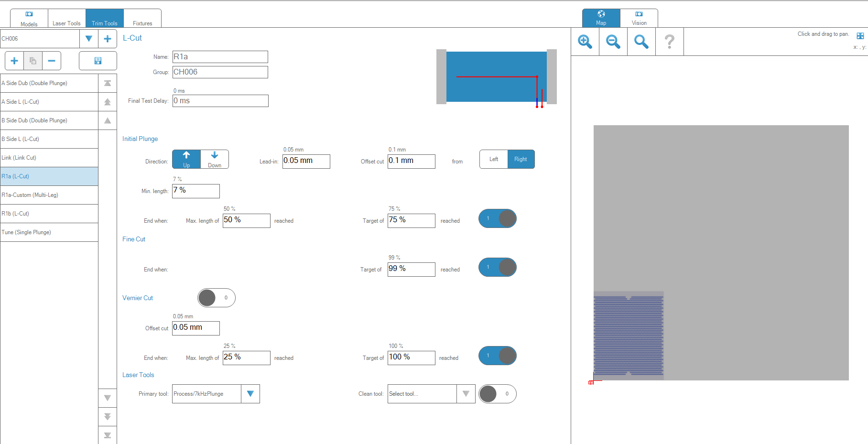Click the zoom-to-fit magnifier icon
The width and height of the screenshot is (868, 444).
(x=641, y=42)
